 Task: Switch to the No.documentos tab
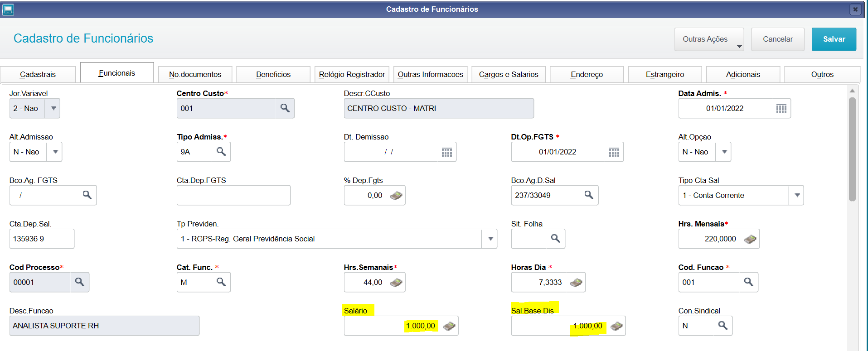tap(195, 74)
